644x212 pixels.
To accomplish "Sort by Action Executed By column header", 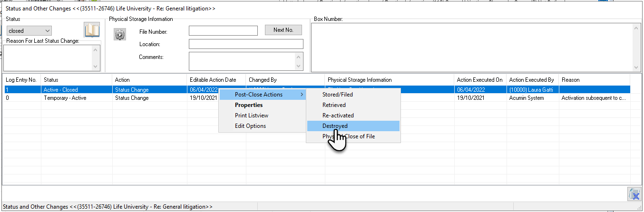I will click(x=533, y=80).
